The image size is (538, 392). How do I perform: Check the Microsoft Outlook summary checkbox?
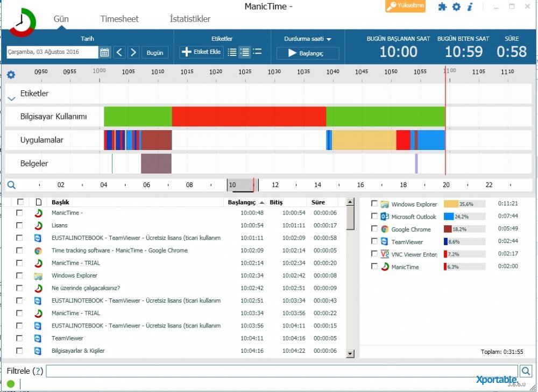[374, 216]
